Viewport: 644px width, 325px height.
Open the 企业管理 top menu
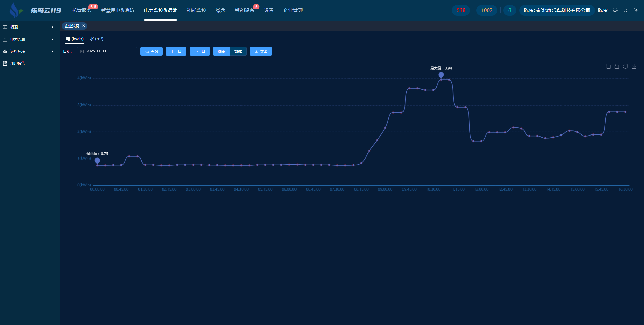click(293, 10)
